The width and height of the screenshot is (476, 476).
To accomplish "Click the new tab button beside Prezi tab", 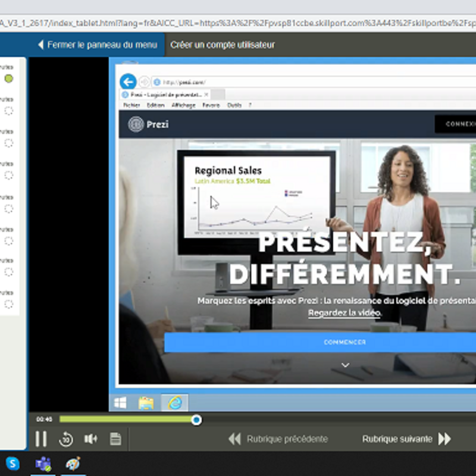I will (218, 95).
